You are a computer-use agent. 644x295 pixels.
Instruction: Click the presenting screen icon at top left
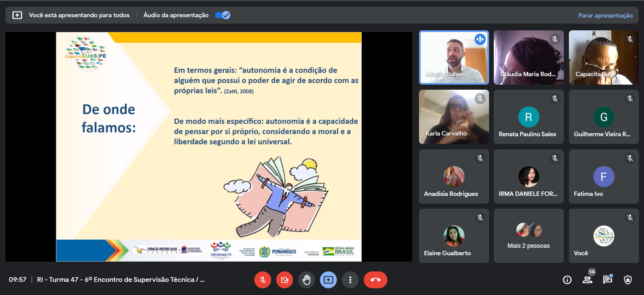click(17, 15)
